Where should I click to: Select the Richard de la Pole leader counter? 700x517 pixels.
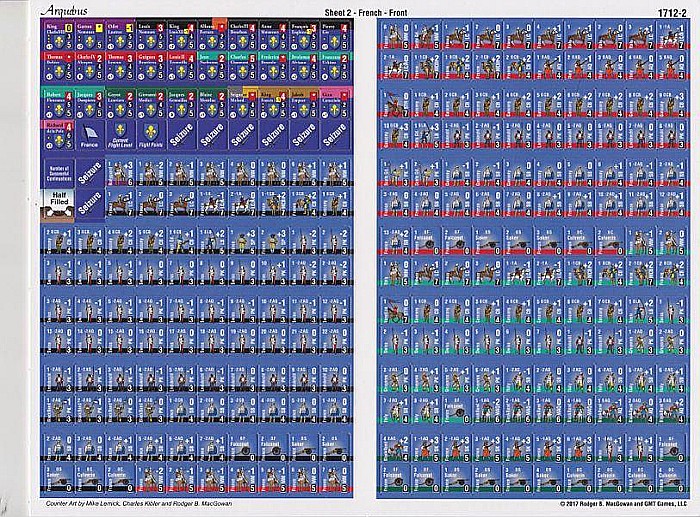[x=59, y=136]
